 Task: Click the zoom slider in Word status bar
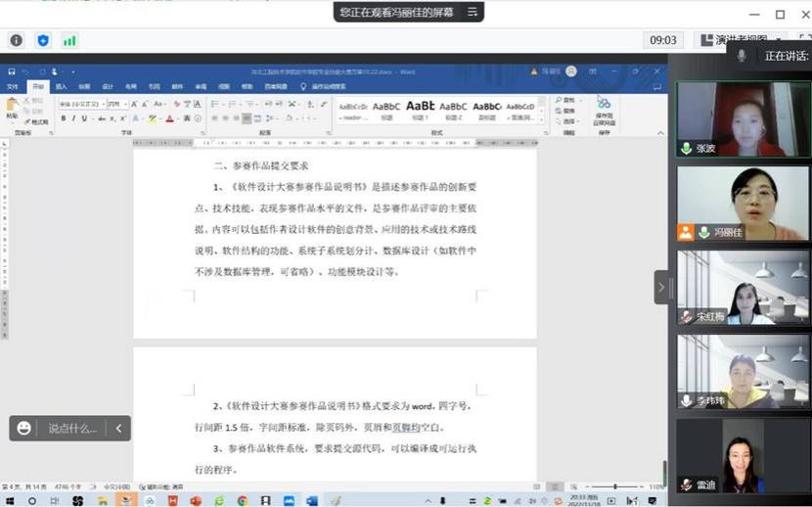pyautogui.click(x=613, y=486)
